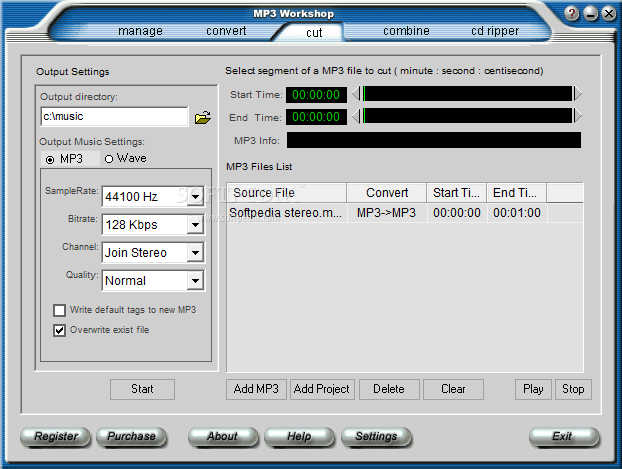622x469 pixels.
Task: Play the selected MP3 segment
Action: (x=533, y=389)
